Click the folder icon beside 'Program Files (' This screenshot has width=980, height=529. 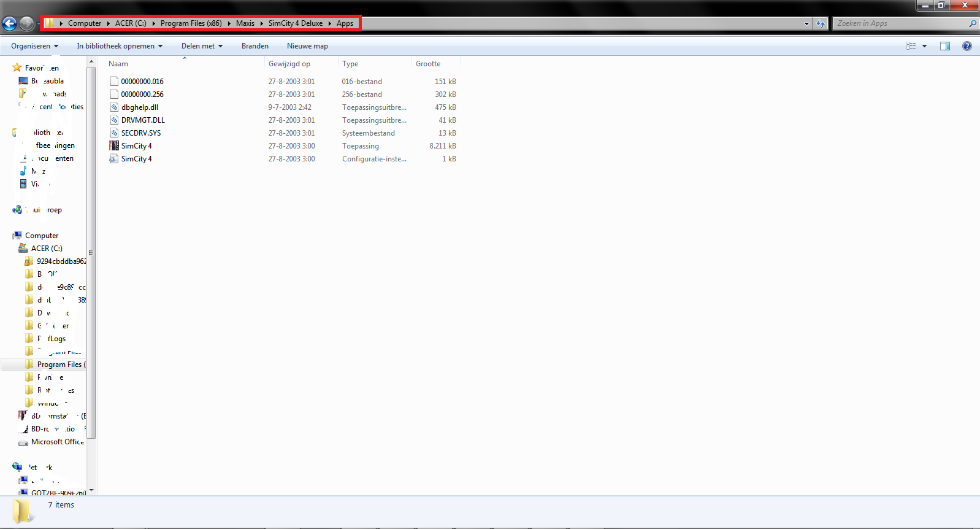pyautogui.click(x=29, y=364)
